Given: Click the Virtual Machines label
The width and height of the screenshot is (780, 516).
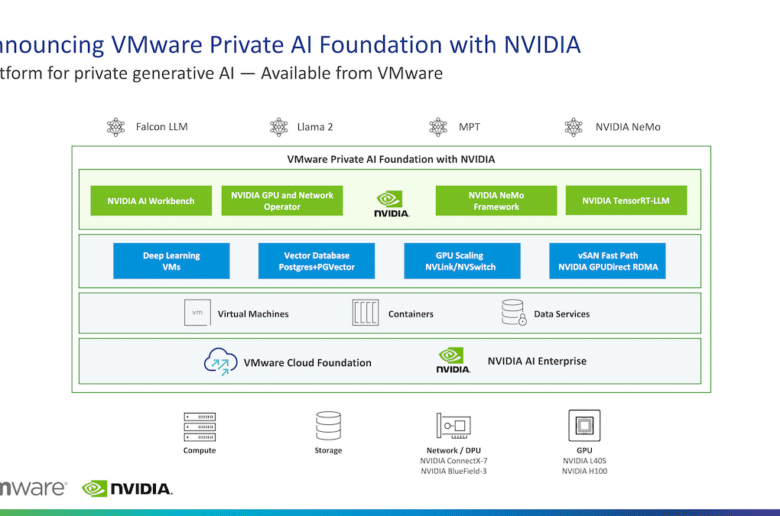Looking at the screenshot, I should (253, 314).
